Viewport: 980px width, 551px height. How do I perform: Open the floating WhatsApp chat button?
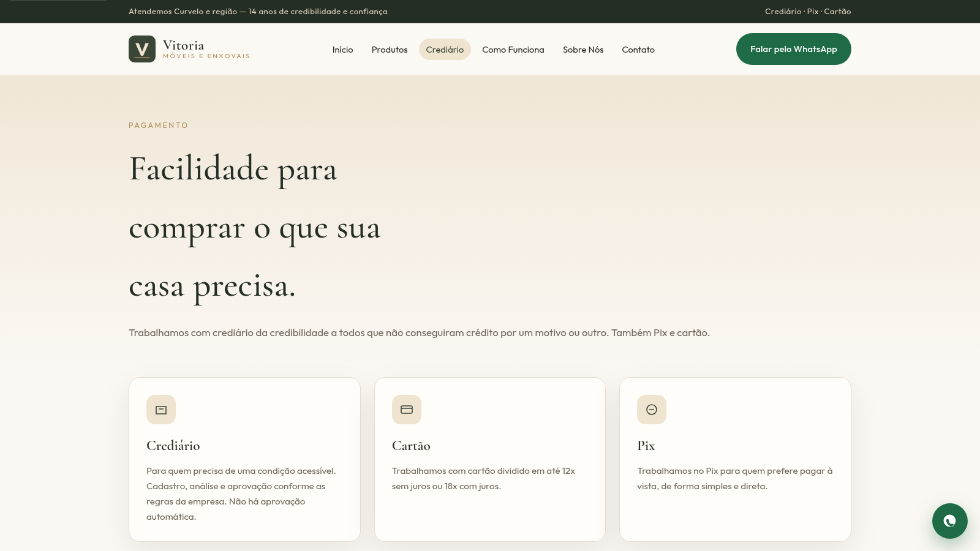coord(950,521)
